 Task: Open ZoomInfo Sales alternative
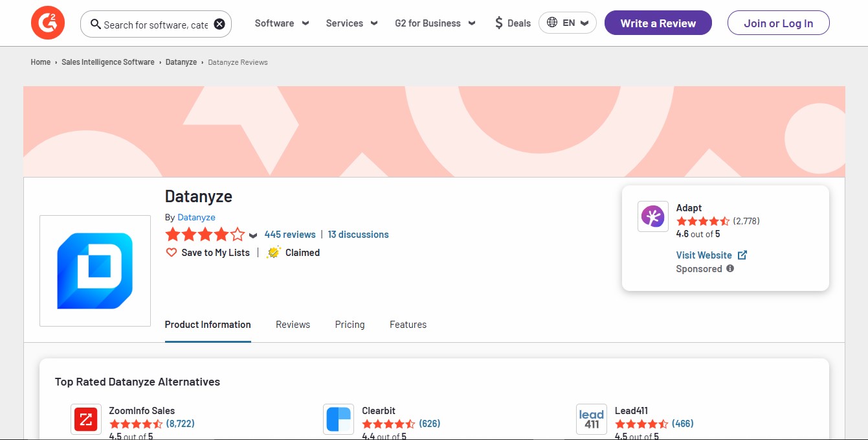[x=142, y=411]
